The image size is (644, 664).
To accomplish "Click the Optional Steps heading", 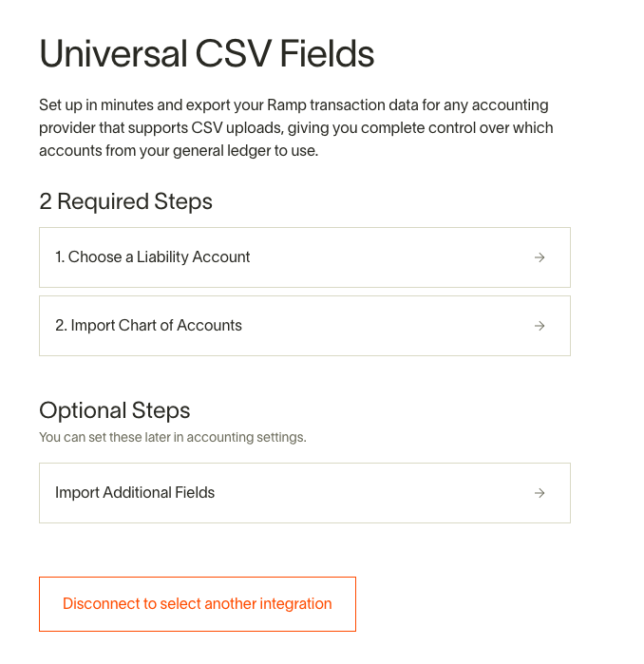I will point(115,410).
